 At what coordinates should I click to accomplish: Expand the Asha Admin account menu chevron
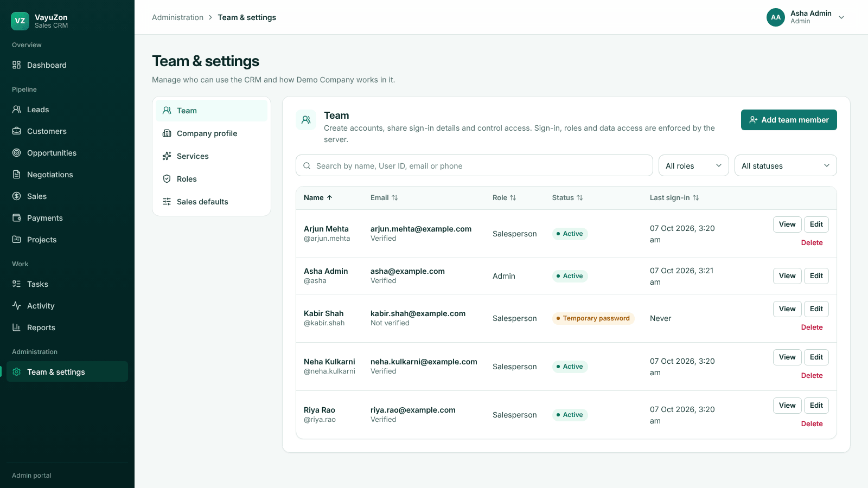pyautogui.click(x=841, y=17)
